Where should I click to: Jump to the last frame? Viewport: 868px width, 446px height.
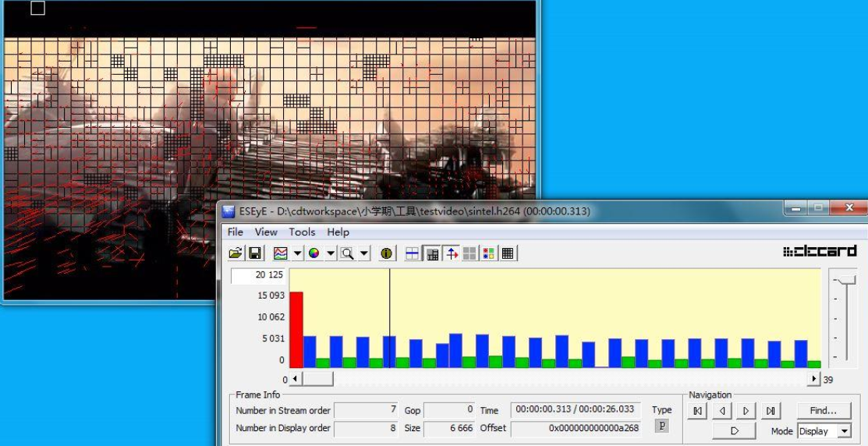point(771,411)
